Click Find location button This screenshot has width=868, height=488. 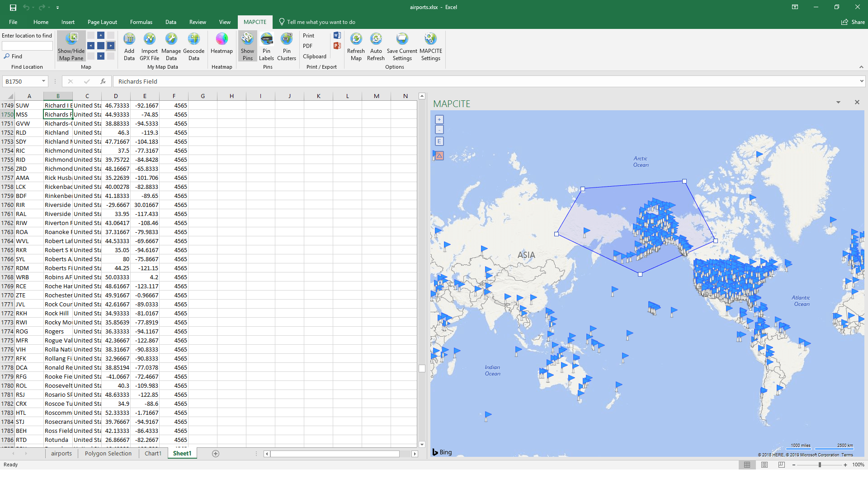click(13, 56)
